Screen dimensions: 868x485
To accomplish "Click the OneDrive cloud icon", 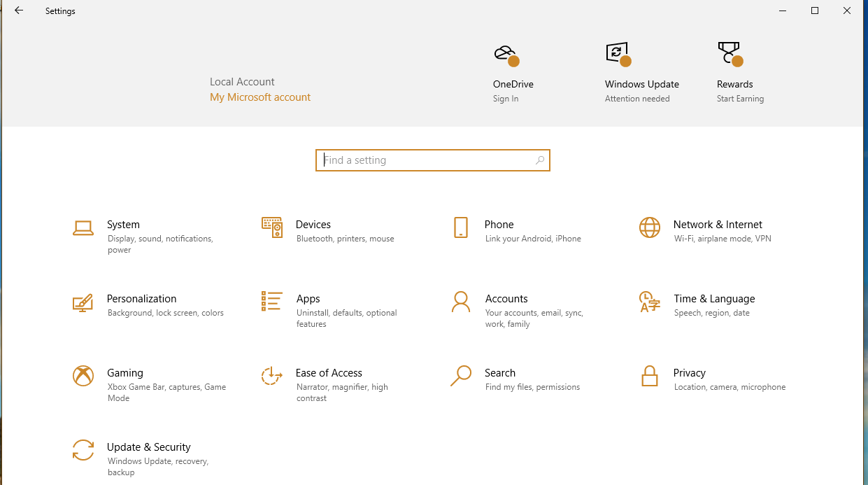I will pyautogui.click(x=506, y=55).
